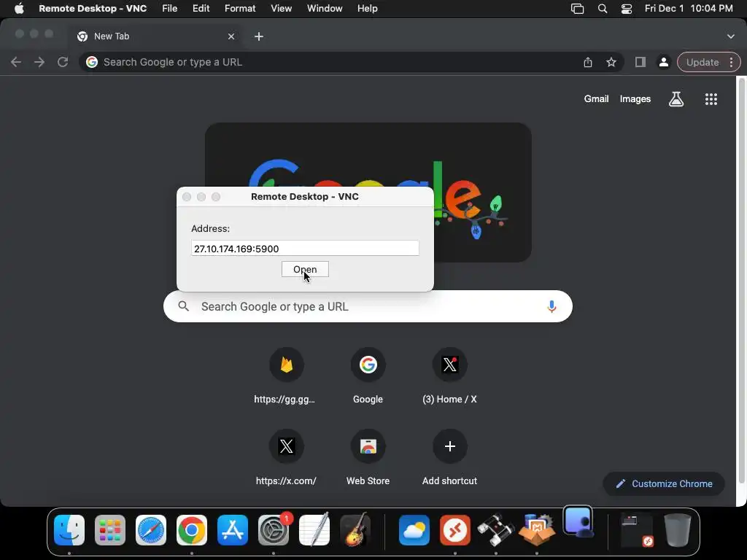Close the New Tab tab
Image resolution: width=747 pixels, height=560 pixels.
pos(231,36)
